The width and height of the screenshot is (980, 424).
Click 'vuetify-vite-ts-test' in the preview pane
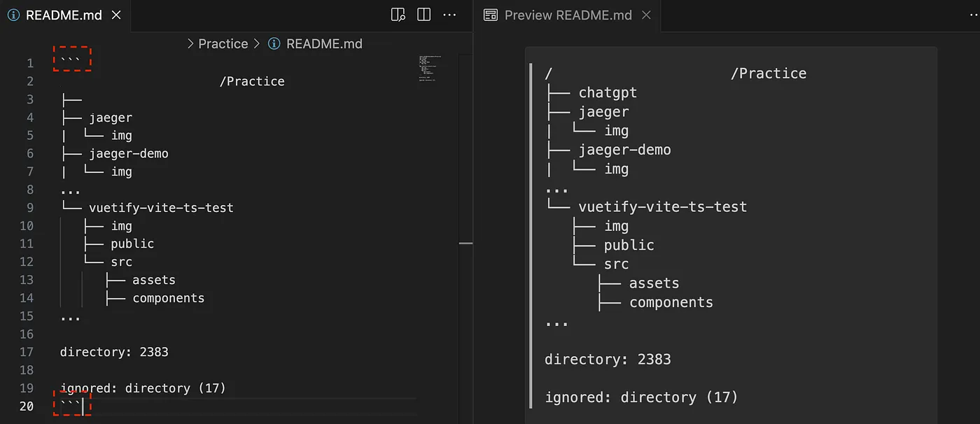pyautogui.click(x=663, y=207)
